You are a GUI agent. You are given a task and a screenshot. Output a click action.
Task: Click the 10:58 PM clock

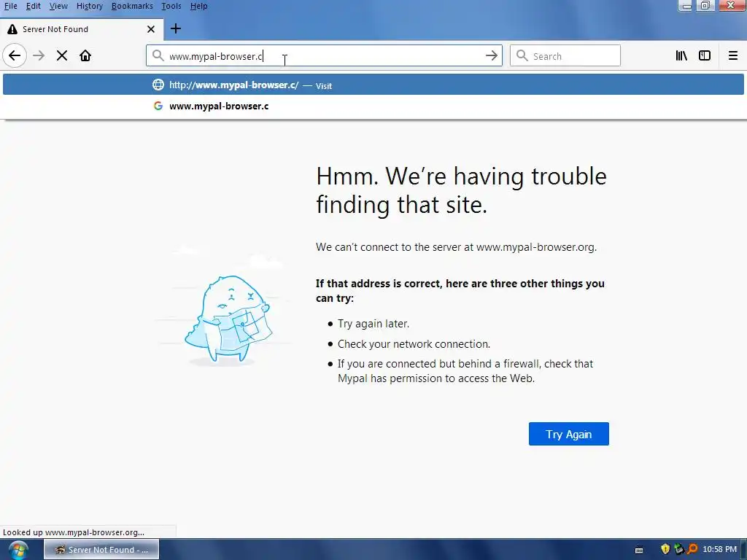coord(719,549)
